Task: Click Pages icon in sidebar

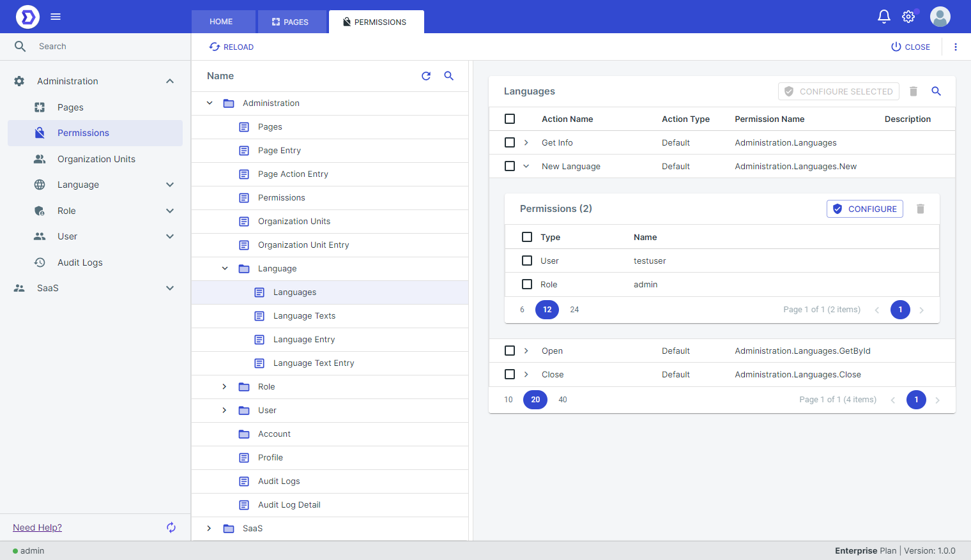Action: tap(40, 107)
